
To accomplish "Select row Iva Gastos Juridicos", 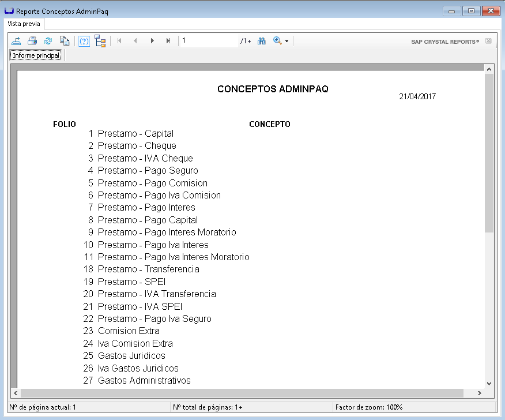I will (x=138, y=369).
